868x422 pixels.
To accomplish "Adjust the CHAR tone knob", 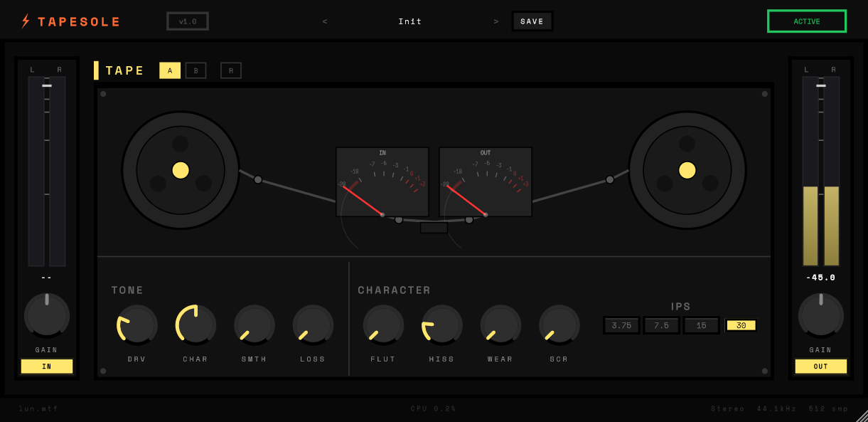I will 195,325.
